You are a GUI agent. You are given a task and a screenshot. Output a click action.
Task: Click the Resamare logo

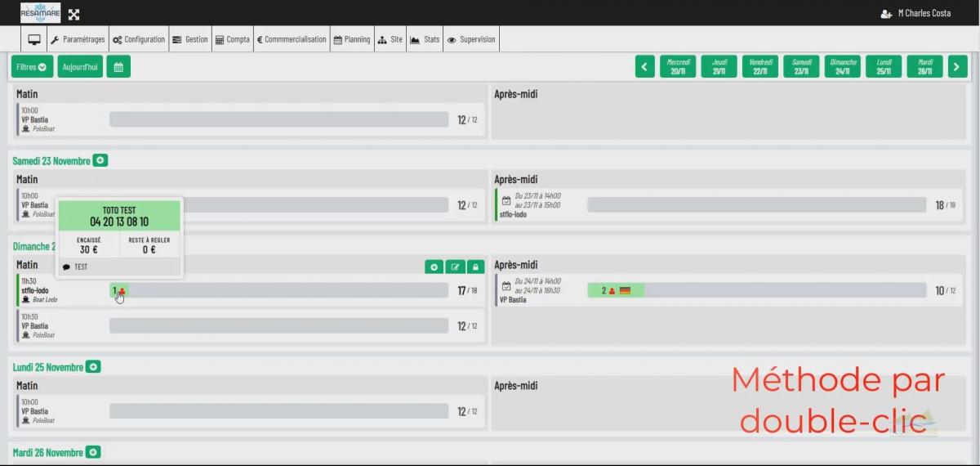coord(41,13)
